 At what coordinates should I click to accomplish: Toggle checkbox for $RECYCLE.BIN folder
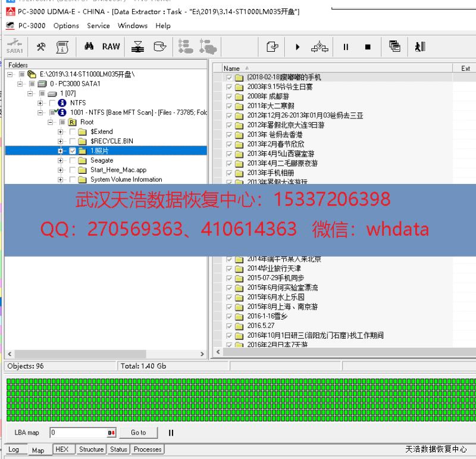73,141
